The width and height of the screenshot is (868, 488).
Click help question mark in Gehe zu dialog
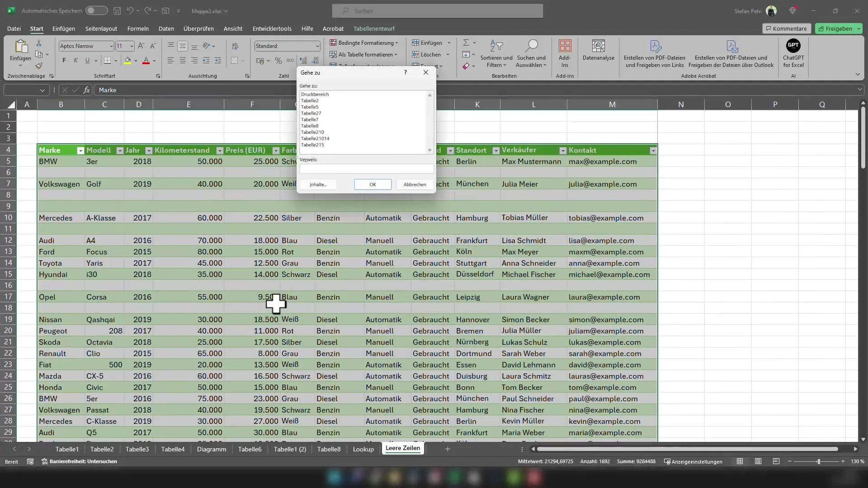click(x=406, y=72)
